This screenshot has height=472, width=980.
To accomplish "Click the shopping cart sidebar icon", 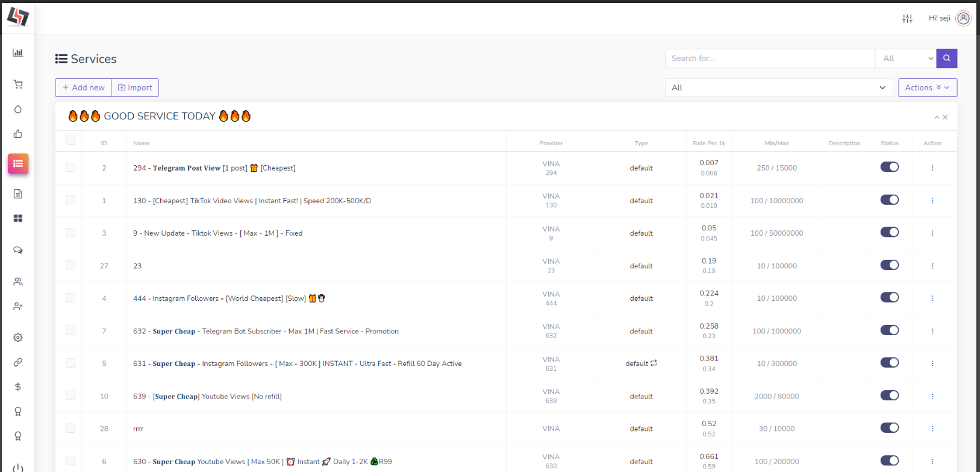I will click(x=18, y=84).
